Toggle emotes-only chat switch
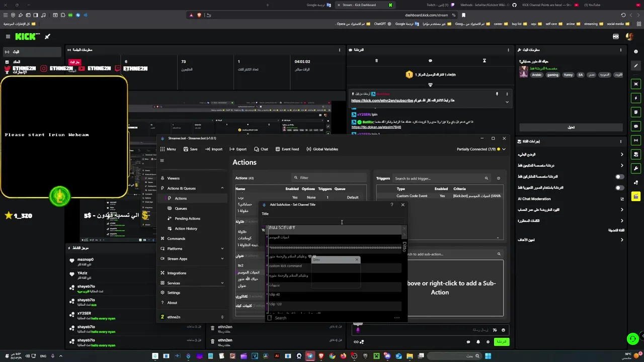The width and height of the screenshot is (644, 362). 619,188
